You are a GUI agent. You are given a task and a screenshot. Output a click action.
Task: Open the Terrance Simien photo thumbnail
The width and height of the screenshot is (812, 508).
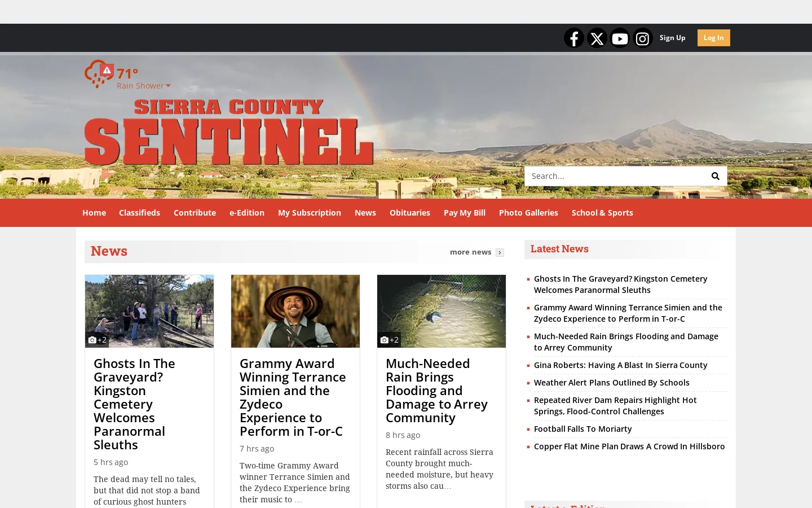click(x=295, y=311)
